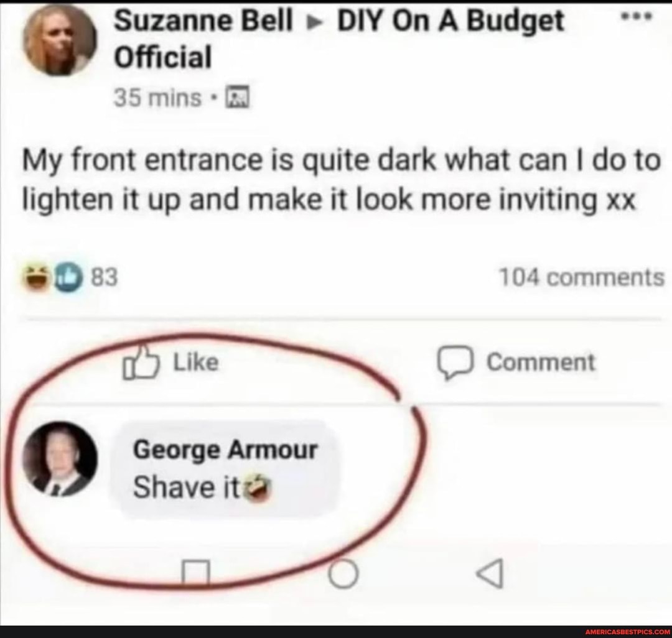Tap the Android back triangle
Image resolution: width=672 pixels, height=638 pixels.
490,573
